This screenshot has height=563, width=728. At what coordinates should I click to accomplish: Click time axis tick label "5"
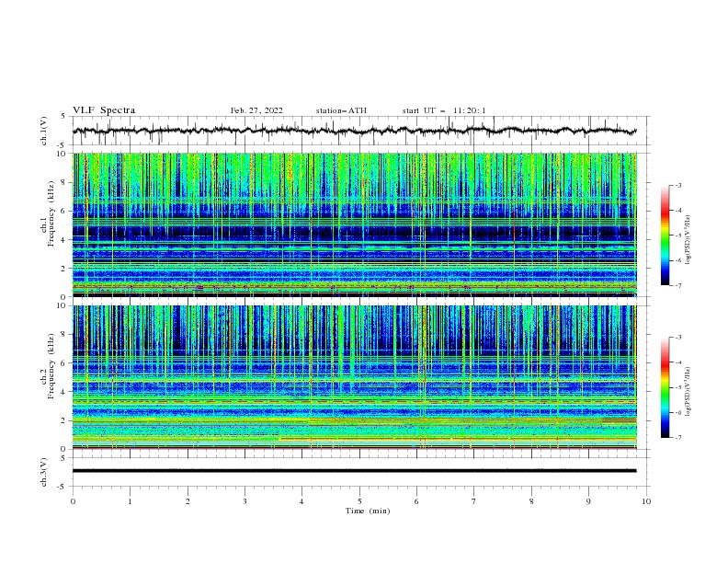tap(359, 501)
